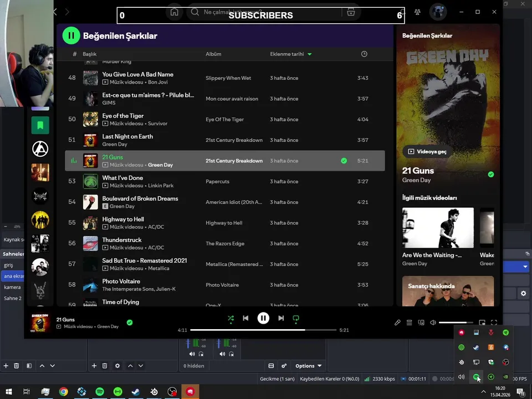Toggle shuffle in the player bar
Screen dimensions: 532x399
click(x=231, y=318)
